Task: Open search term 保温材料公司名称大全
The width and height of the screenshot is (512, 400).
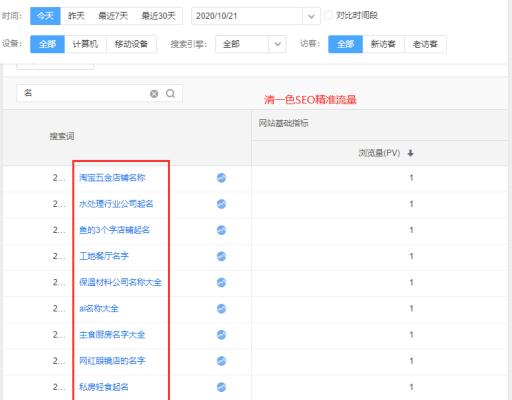Action: click(120, 282)
